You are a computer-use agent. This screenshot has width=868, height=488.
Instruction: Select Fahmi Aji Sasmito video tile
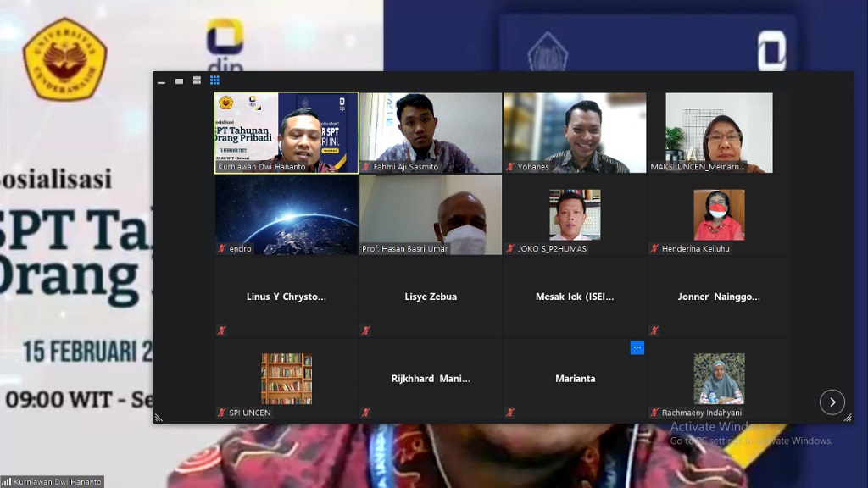coord(431,133)
